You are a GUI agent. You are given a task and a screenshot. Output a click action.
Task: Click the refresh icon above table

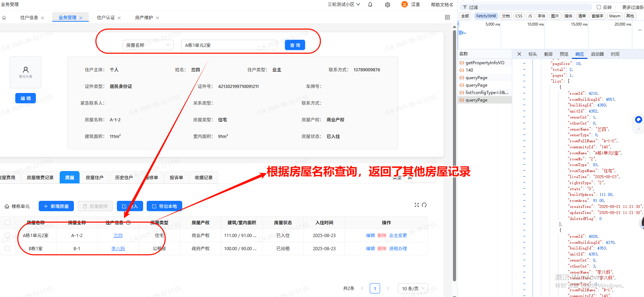tap(424, 205)
